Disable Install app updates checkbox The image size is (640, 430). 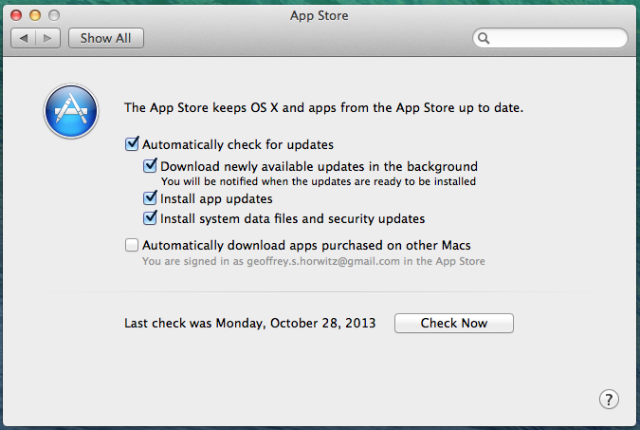[150, 198]
